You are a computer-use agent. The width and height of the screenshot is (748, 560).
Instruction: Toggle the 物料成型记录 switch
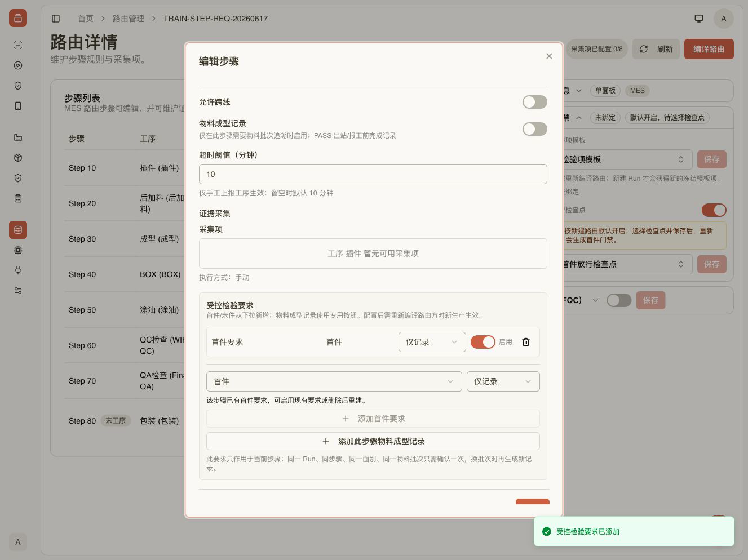pyautogui.click(x=534, y=129)
